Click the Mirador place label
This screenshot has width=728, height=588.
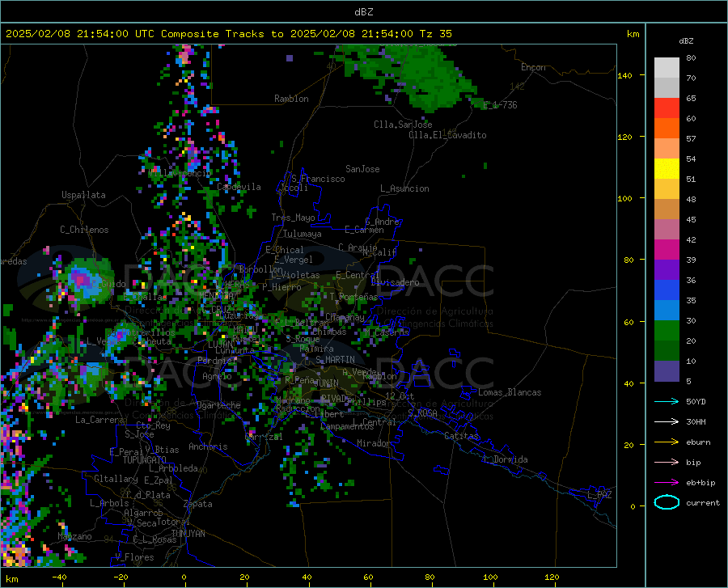[x=373, y=443]
